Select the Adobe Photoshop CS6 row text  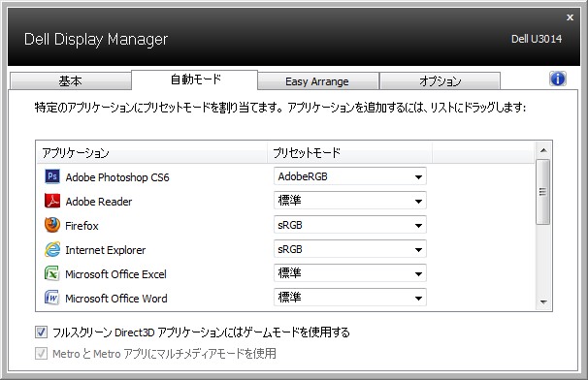pyautogui.click(x=117, y=177)
